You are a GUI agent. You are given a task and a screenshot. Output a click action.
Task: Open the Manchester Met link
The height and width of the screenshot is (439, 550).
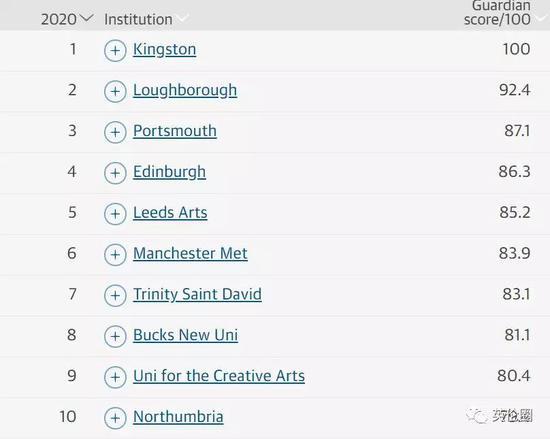point(190,254)
